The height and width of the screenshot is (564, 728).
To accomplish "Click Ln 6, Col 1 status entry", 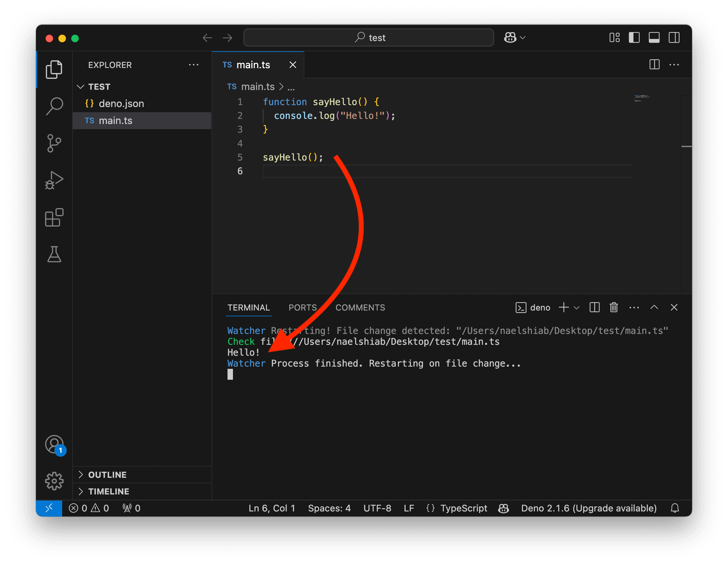I will point(272,508).
